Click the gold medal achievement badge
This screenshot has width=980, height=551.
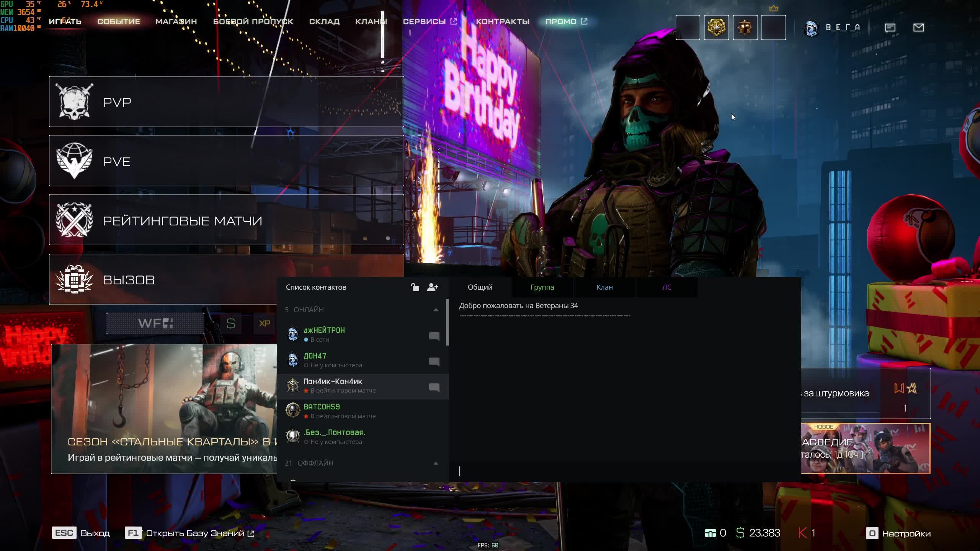click(716, 28)
